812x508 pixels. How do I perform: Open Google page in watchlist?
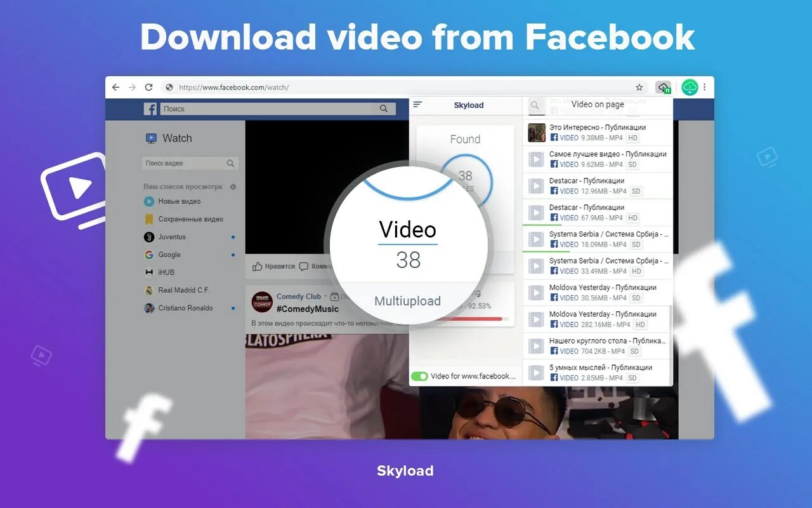(x=162, y=255)
